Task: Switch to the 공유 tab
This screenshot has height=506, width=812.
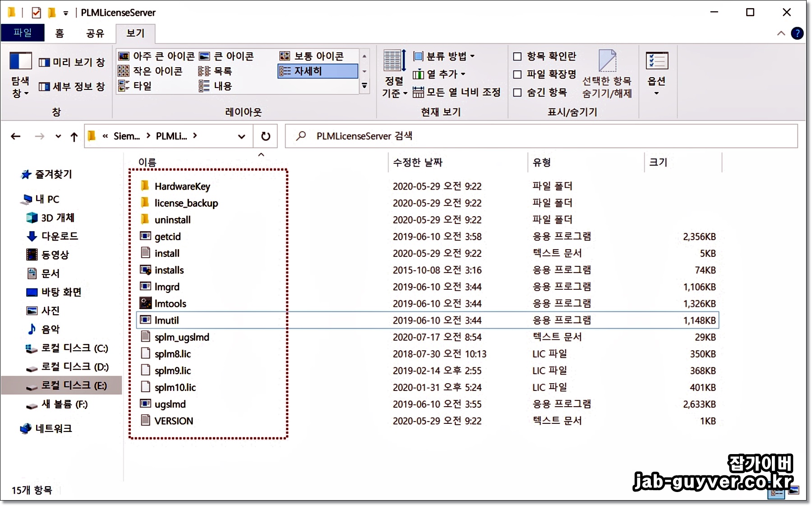Action: coord(95,33)
